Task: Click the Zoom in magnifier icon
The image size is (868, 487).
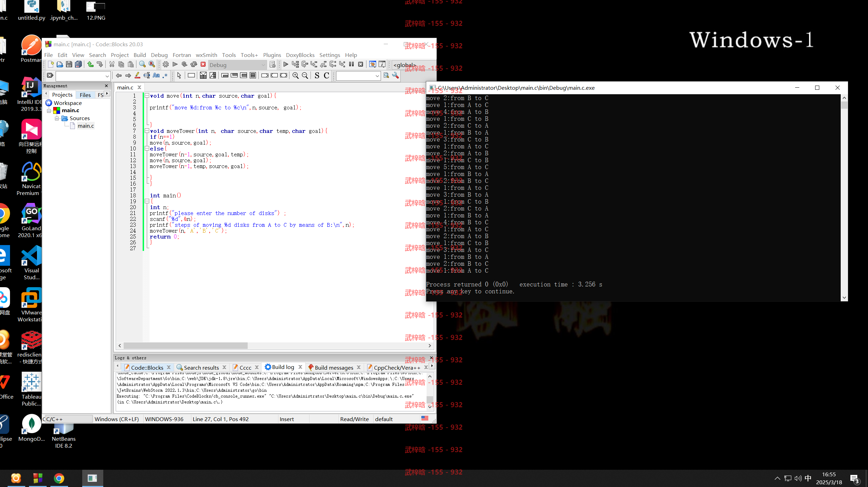Action: [x=296, y=76]
